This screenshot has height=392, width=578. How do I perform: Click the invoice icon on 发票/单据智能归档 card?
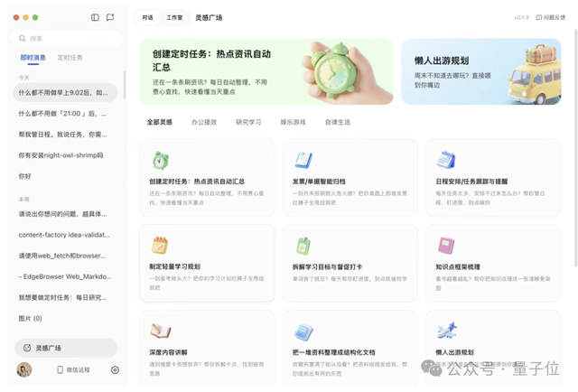pos(303,161)
